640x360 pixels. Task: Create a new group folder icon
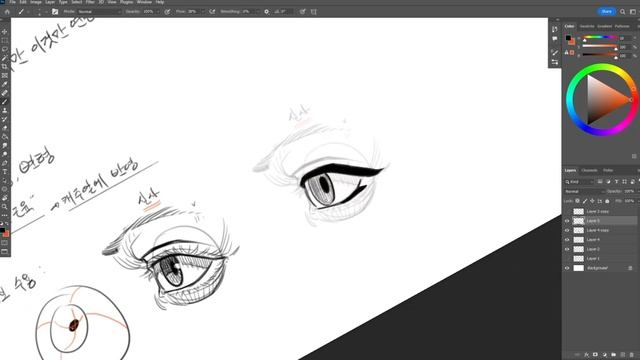(x=613, y=355)
